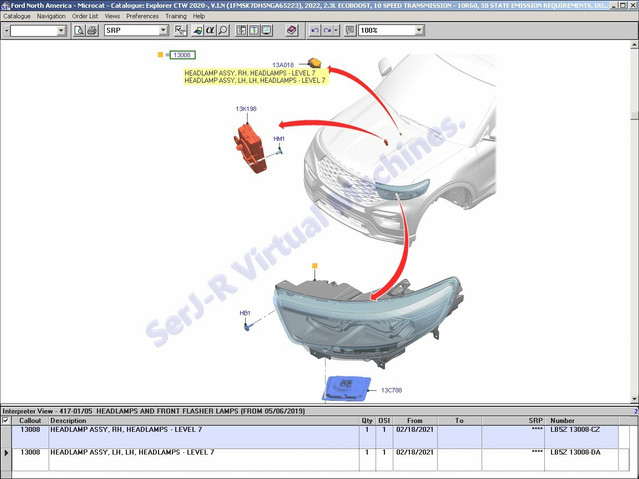Click the monitor illustration view icon

pos(267,30)
